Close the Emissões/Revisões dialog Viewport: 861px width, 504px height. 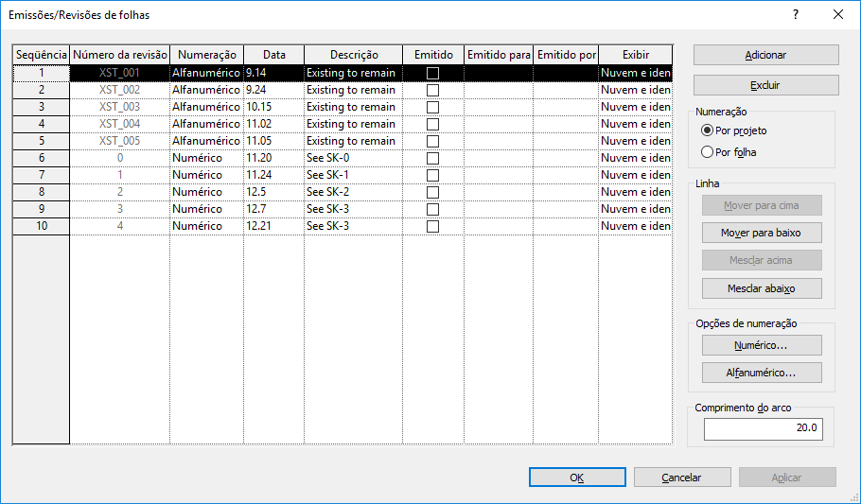coord(838,15)
